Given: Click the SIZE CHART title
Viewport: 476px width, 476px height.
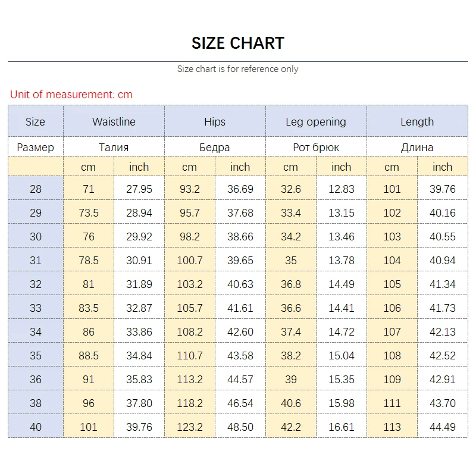Looking at the screenshot, I should click(x=238, y=43).
